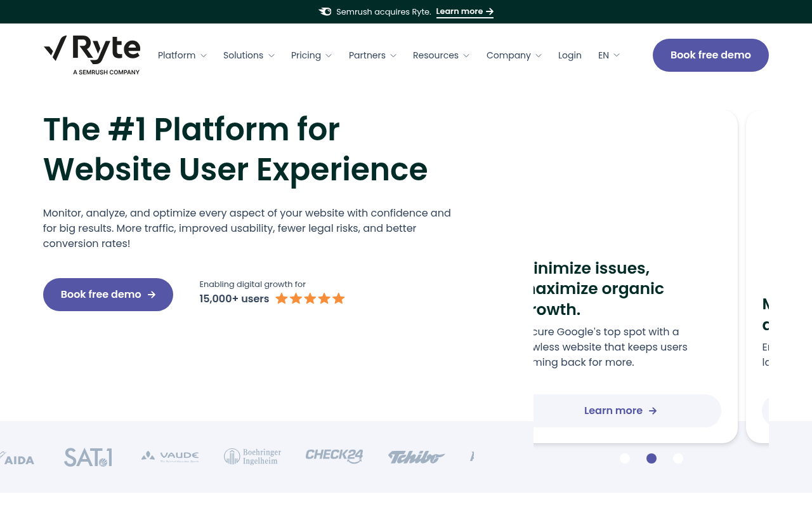The width and height of the screenshot is (812, 508).
Task: Expand the Resources chevron arrow
Action: (x=466, y=56)
